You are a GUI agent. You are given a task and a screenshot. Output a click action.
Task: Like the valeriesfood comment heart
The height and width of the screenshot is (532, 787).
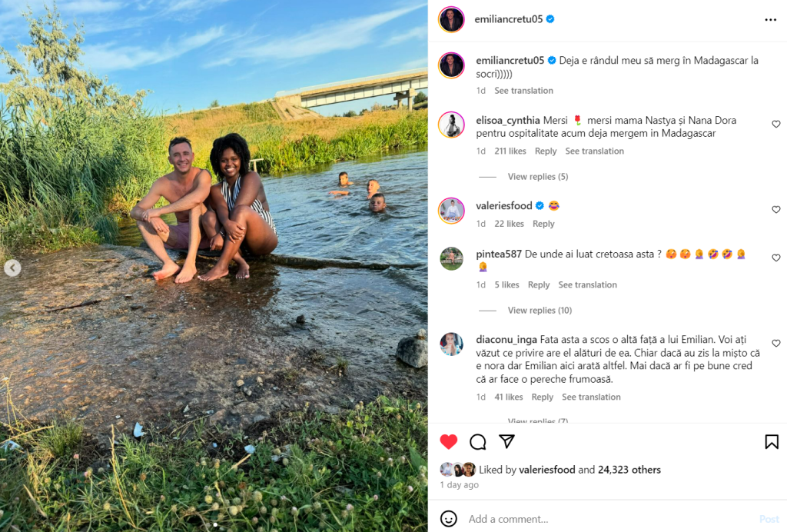click(x=776, y=209)
